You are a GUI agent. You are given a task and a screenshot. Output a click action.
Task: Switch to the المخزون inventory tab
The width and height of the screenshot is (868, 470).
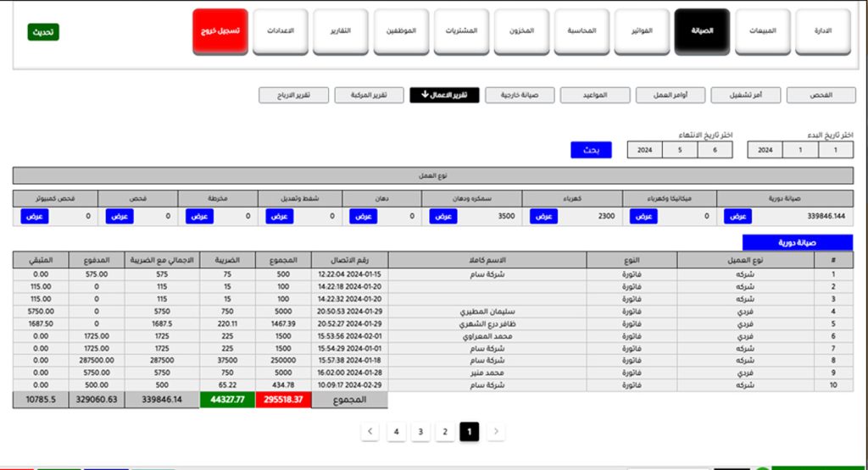(521, 32)
